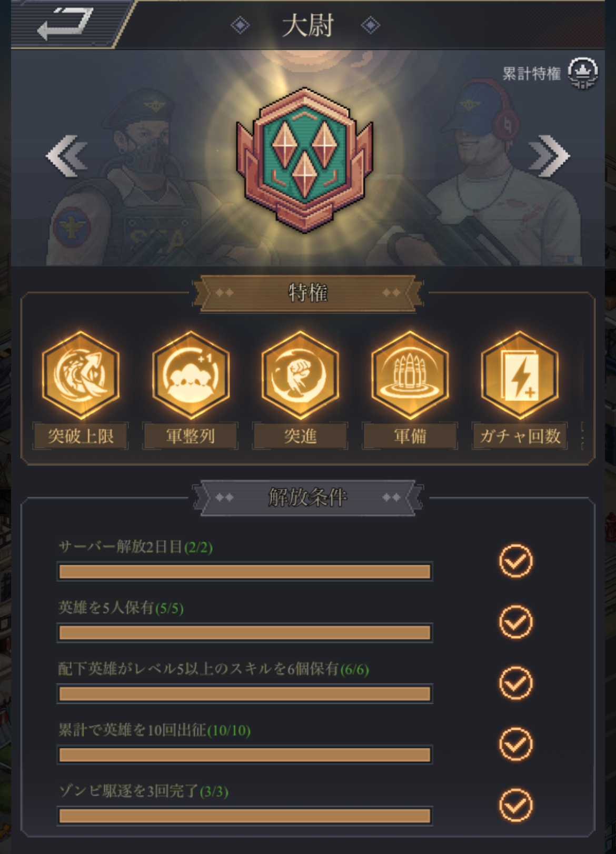Tap the central 大尉 rank badge emblem
This screenshot has width=616, height=854.
305,160
